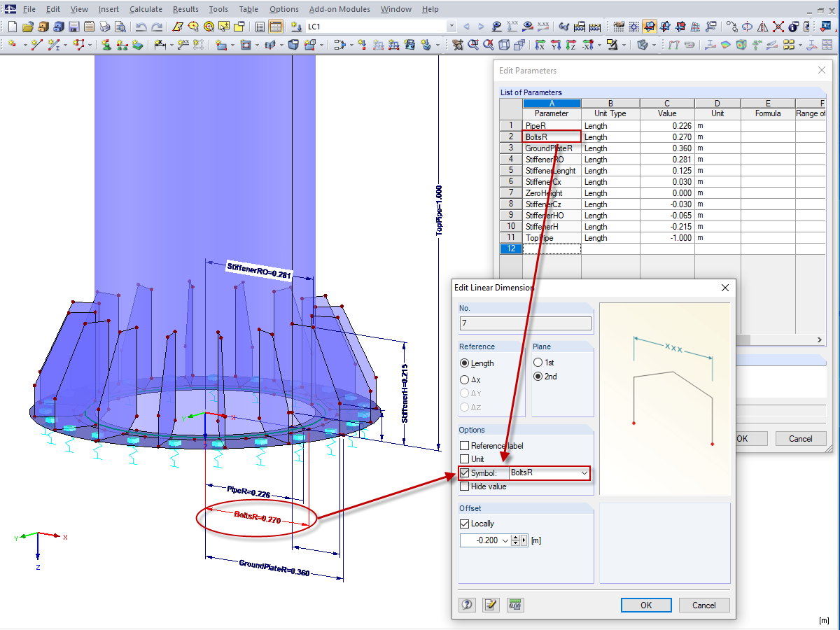Screen dimensions: 840x630
Task: Click the View in X direction icon
Action: click(x=540, y=44)
